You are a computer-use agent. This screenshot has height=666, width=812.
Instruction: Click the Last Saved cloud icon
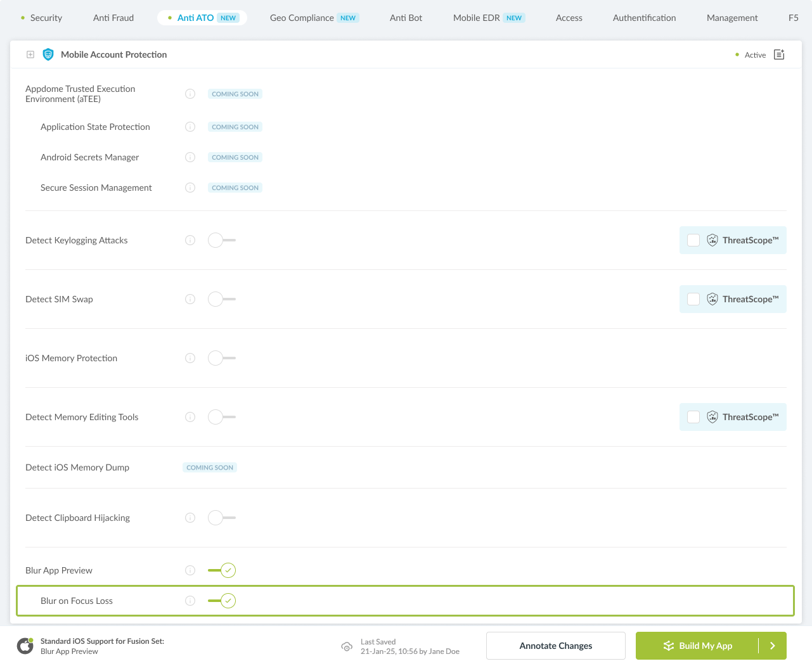(x=347, y=646)
